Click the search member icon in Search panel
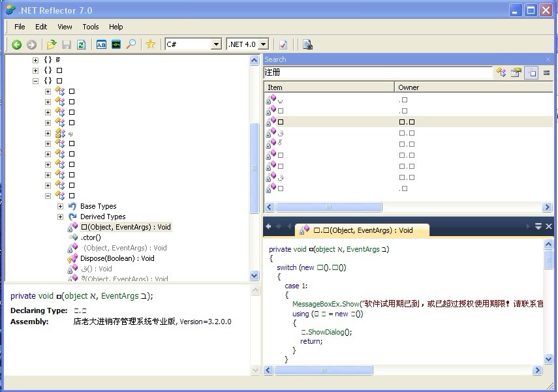This screenshot has width=558, height=392. tap(516, 72)
